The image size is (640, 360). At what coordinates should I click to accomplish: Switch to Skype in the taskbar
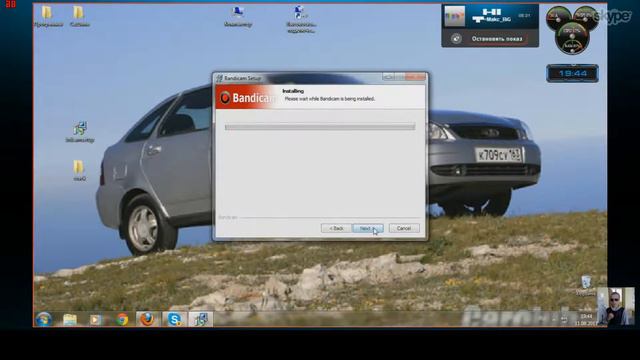pos(174,319)
